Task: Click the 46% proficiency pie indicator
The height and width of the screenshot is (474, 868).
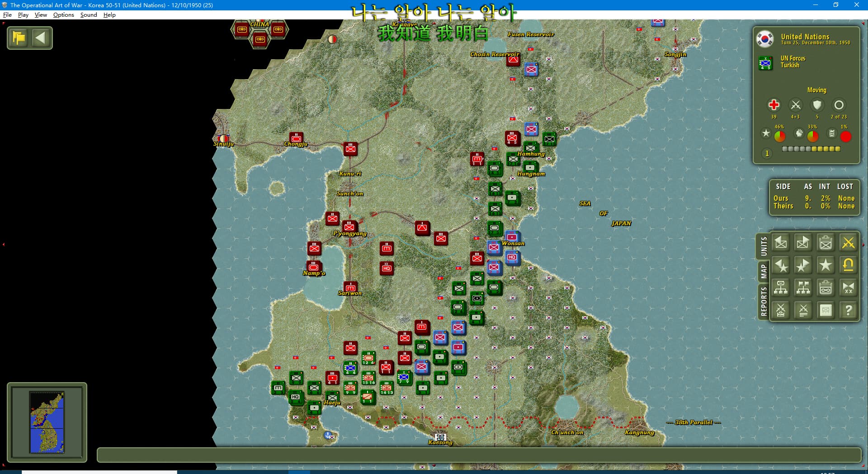Action: click(779, 136)
